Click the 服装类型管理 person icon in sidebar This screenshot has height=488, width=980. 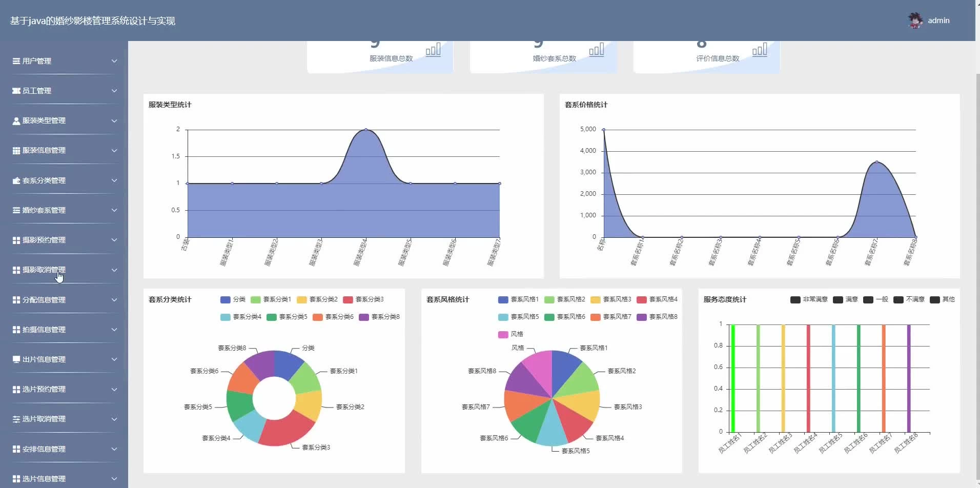pos(16,121)
